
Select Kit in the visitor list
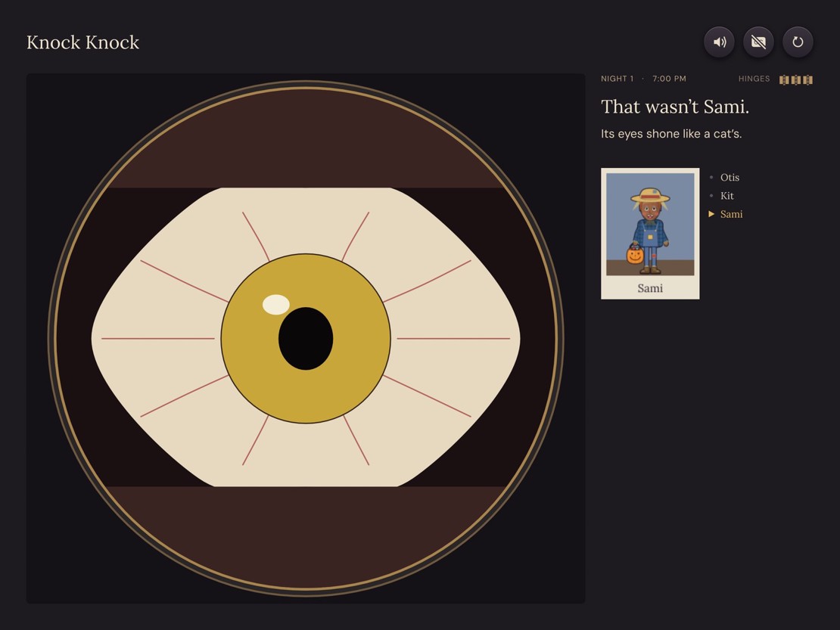click(727, 195)
